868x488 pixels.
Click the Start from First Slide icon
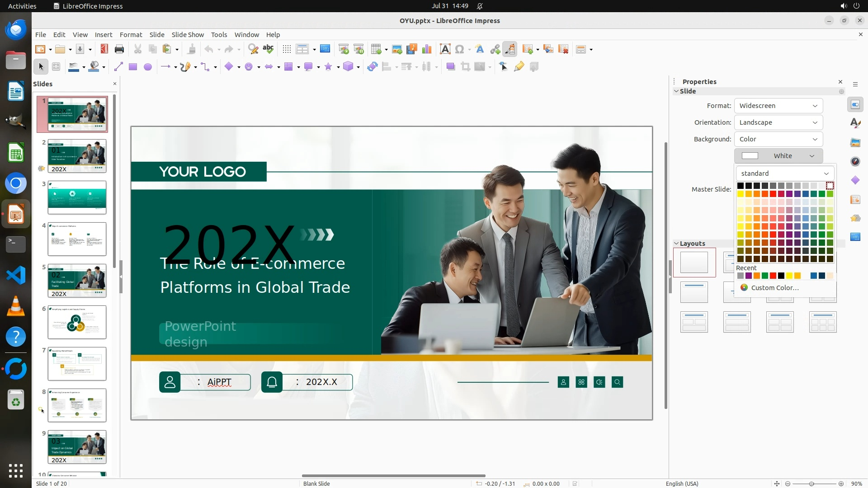(344, 49)
